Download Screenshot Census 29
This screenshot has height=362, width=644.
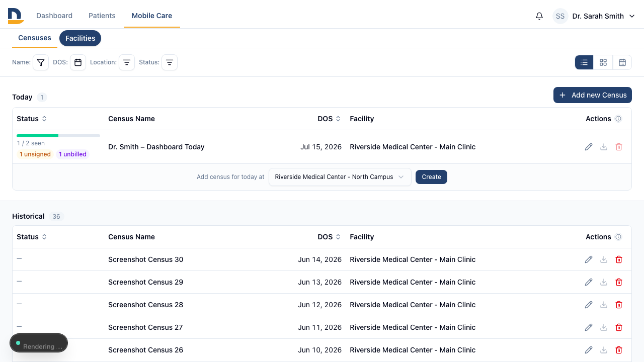click(604, 282)
